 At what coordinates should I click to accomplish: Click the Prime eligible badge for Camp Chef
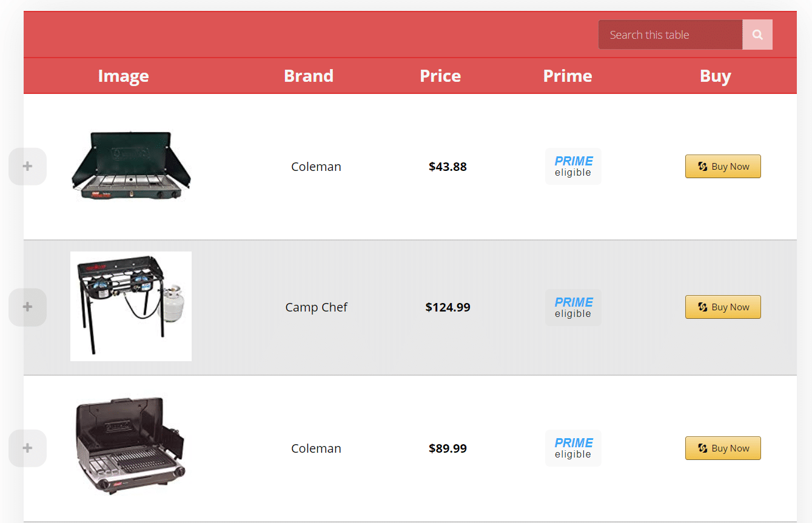click(573, 307)
